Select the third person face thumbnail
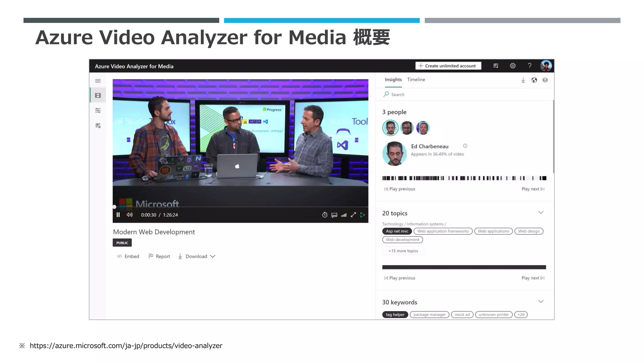The image size is (644, 362). coord(423,128)
